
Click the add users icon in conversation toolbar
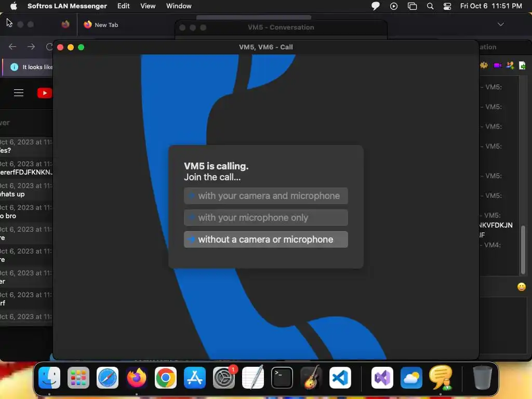pyautogui.click(x=510, y=65)
